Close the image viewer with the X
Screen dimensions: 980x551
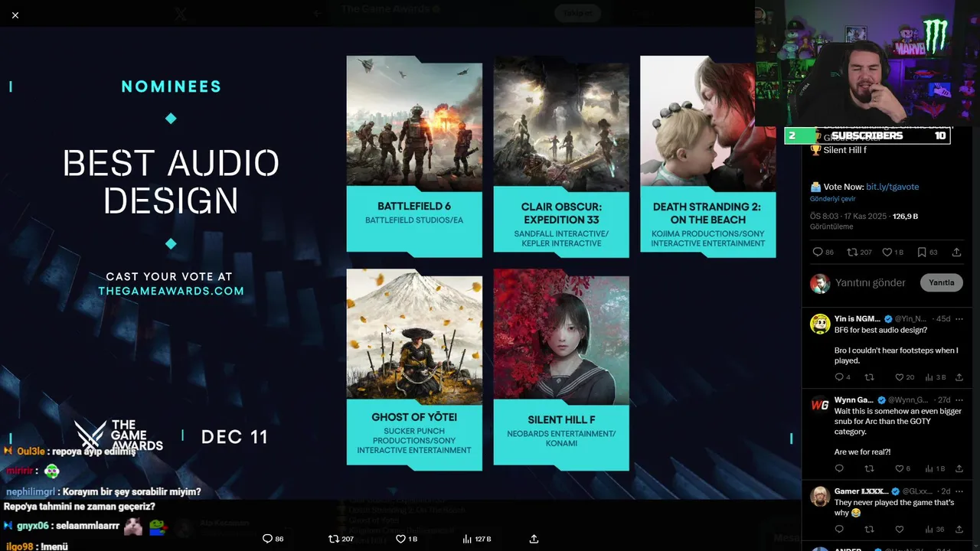pos(15,15)
